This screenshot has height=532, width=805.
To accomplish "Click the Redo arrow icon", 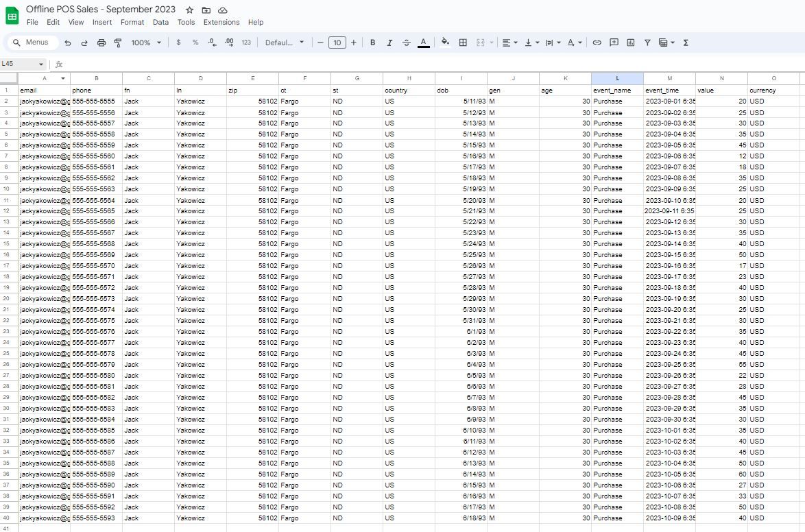I will pyautogui.click(x=84, y=43).
